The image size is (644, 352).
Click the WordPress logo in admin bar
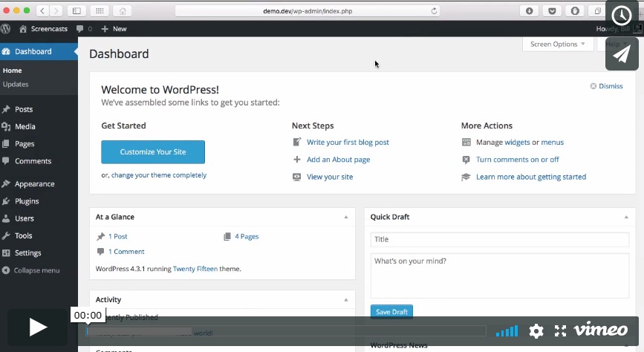pos(6,29)
